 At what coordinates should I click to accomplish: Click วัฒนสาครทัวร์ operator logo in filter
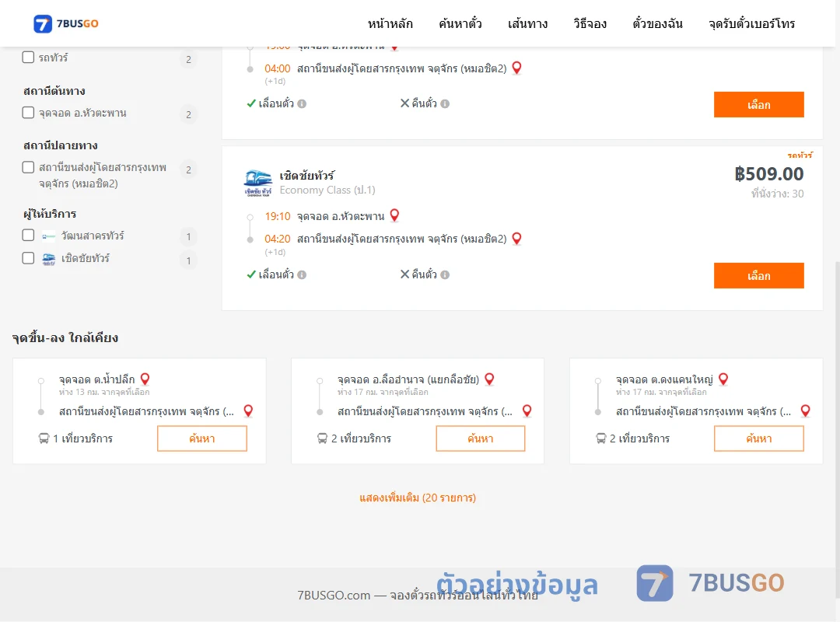pos(49,236)
